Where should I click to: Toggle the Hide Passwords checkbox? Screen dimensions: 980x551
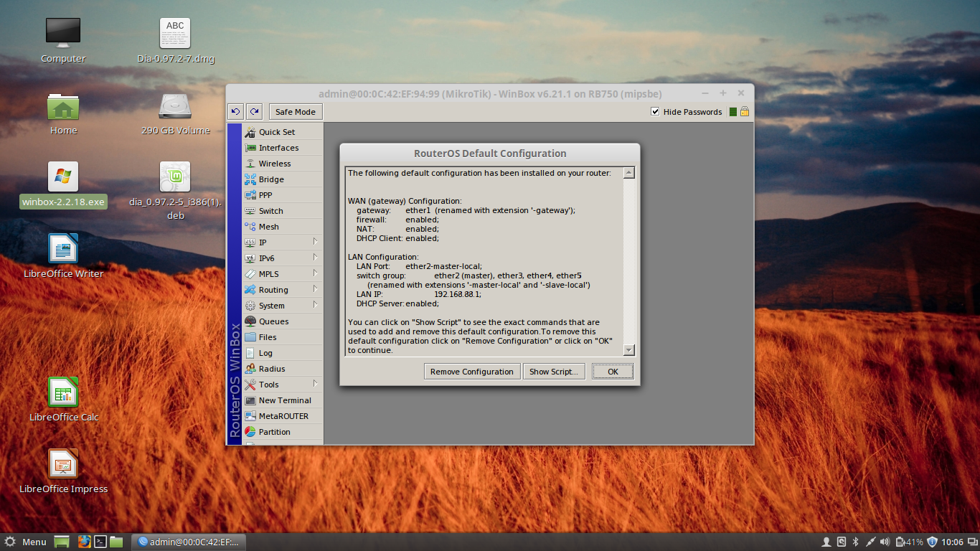tap(655, 111)
